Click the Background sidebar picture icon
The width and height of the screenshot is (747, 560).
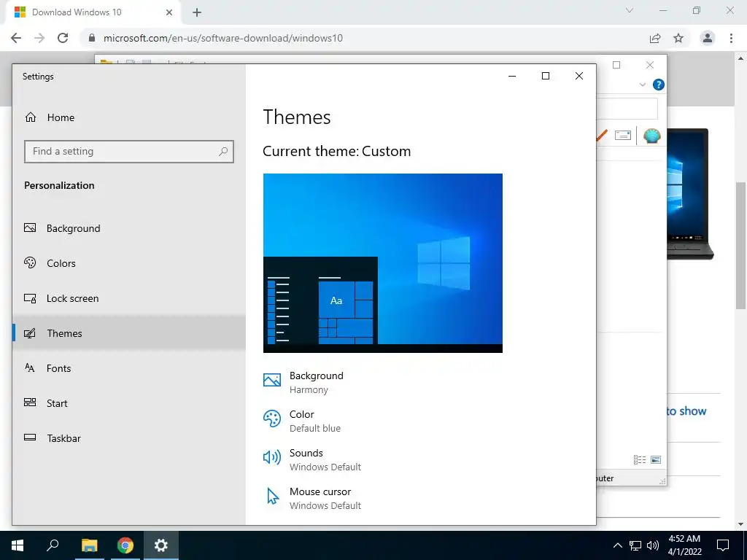[30, 227]
